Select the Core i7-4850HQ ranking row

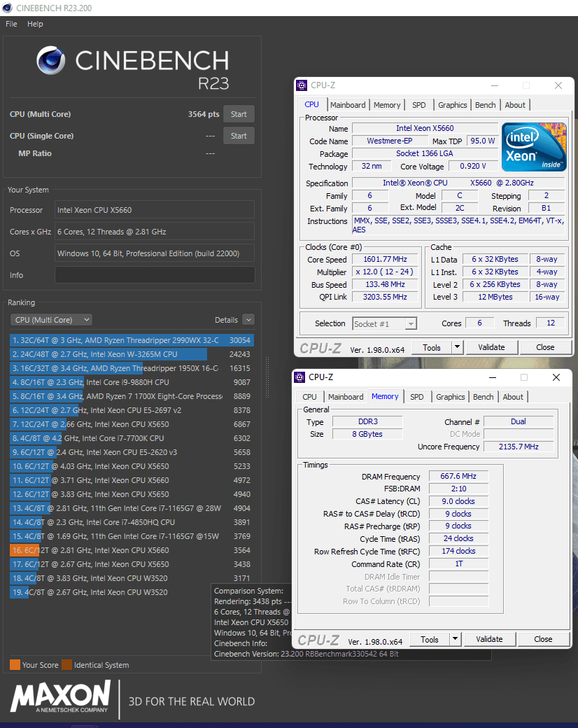click(x=132, y=522)
